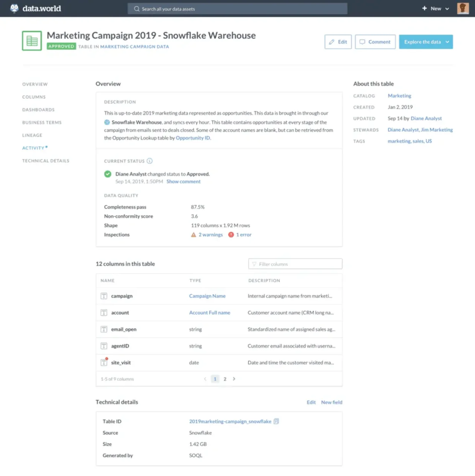Copy Table ID using the clipboard icon
Screen dimensions: 475x476
tap(276, 421)
